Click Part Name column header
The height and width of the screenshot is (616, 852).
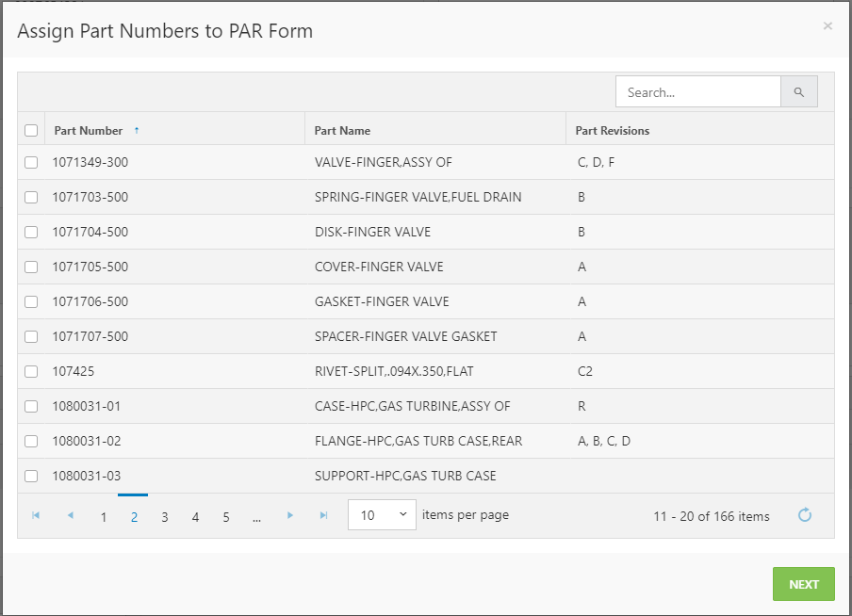(x=342, y=130)
